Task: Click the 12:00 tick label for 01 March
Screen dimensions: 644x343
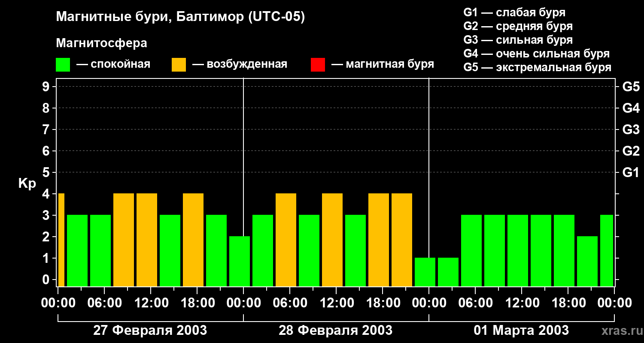Action: pyautogui.click(x=522, y=303)
